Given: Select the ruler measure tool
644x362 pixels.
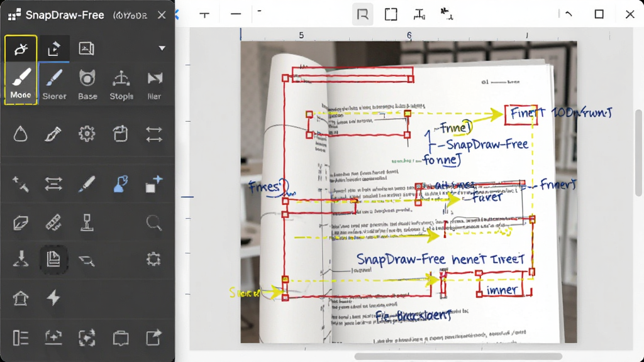Looking at the screenshot, I should click(54, 222).
